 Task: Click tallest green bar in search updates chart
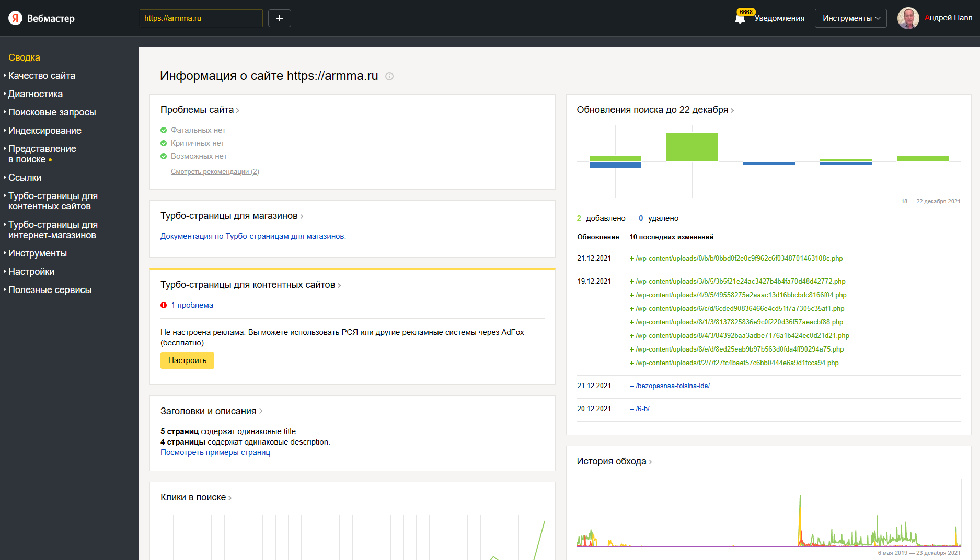[692, 147]
